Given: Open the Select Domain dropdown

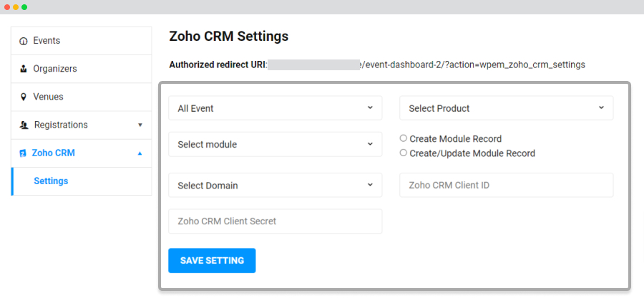Looking at the screenshot, I should click(275, 185).
